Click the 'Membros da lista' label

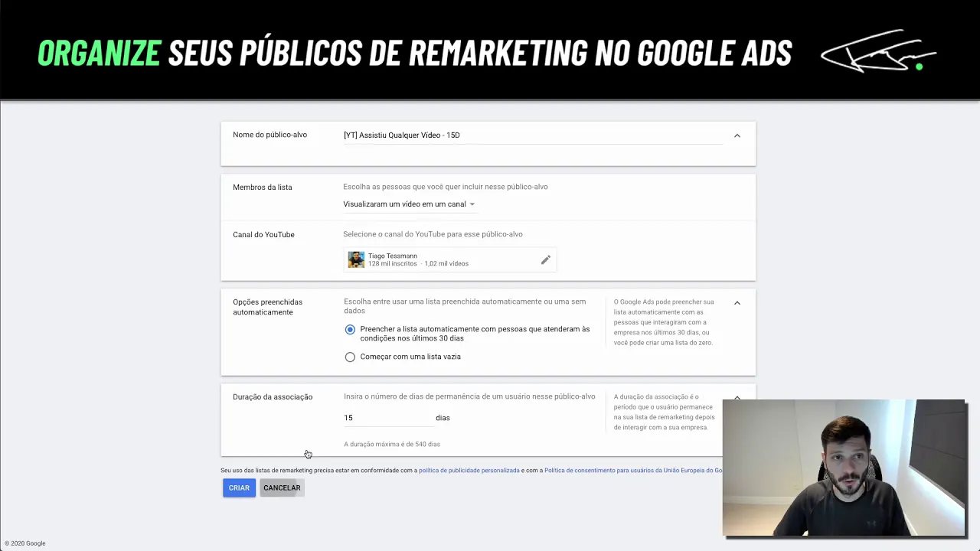pyautogui.click(x=262, y=187)
